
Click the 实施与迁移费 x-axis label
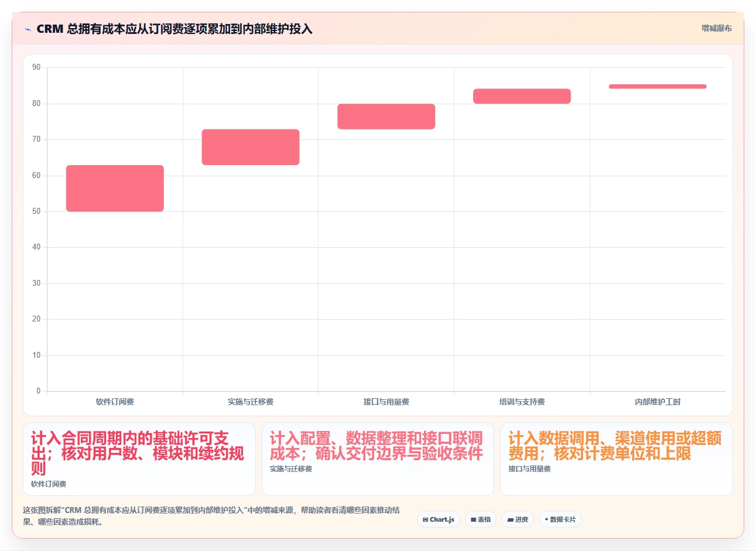point(251,402)
